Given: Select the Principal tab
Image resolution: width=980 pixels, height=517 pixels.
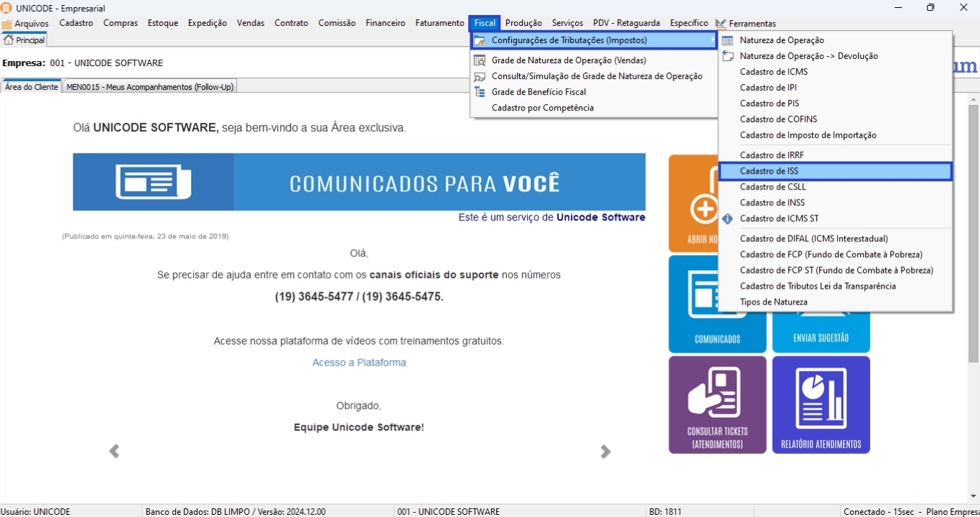Looking at the screenshot, I should click(24, 40).
